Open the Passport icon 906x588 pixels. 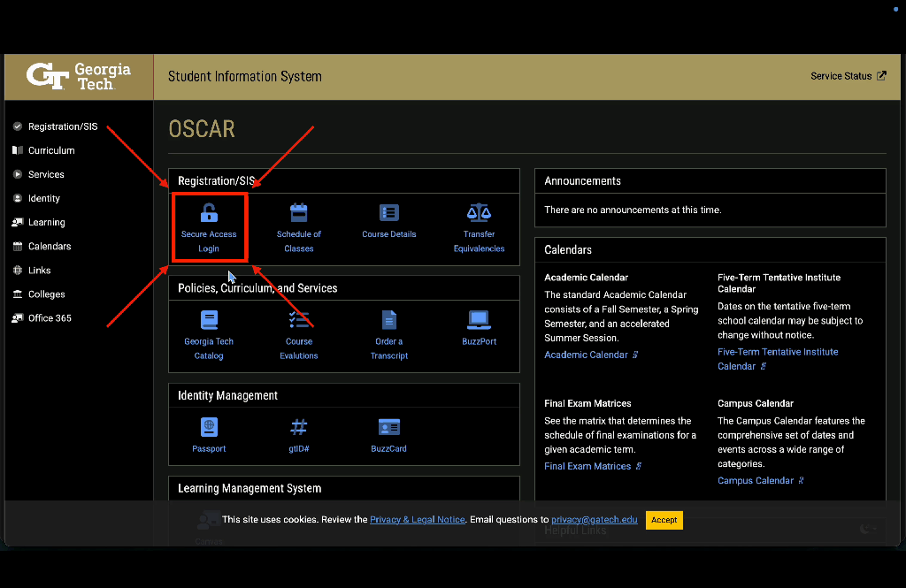[209, 427]
